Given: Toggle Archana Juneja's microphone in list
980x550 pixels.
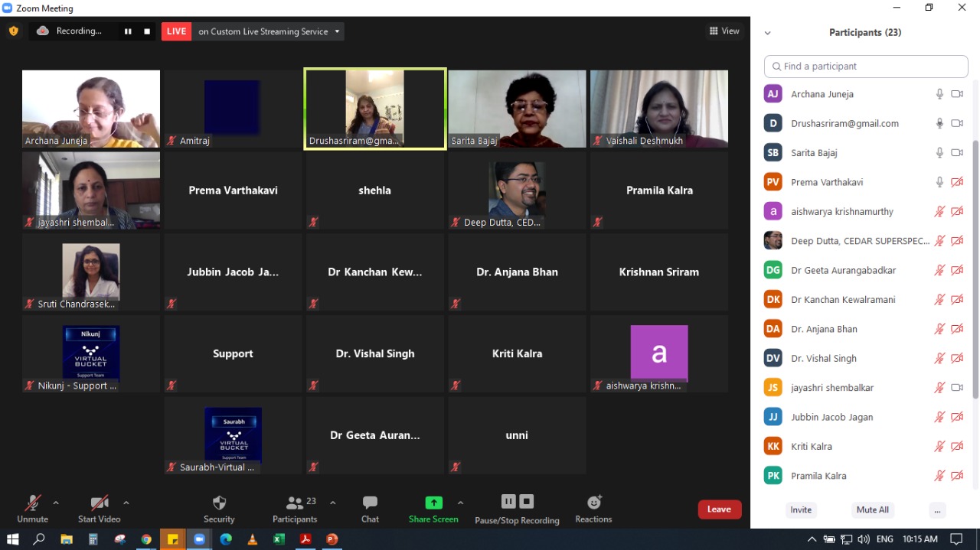Looking at the screenshot, I should click(x=939, y=94).
